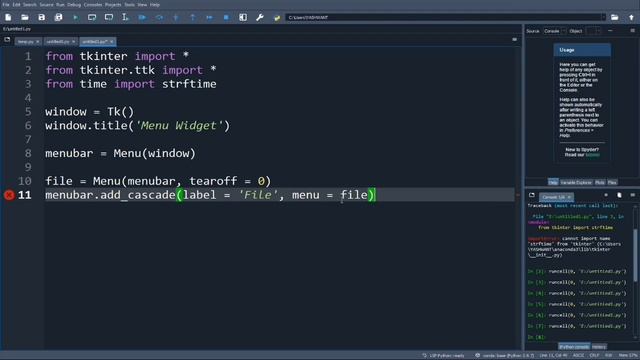
Task: Select the Help pane tab
Action: click(x=553, y=182)
